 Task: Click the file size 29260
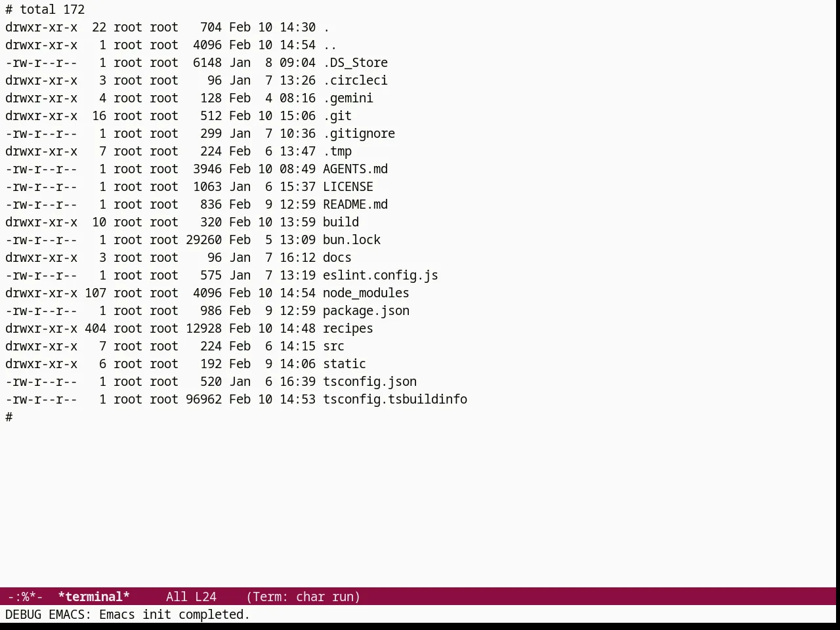click(203, 240)
